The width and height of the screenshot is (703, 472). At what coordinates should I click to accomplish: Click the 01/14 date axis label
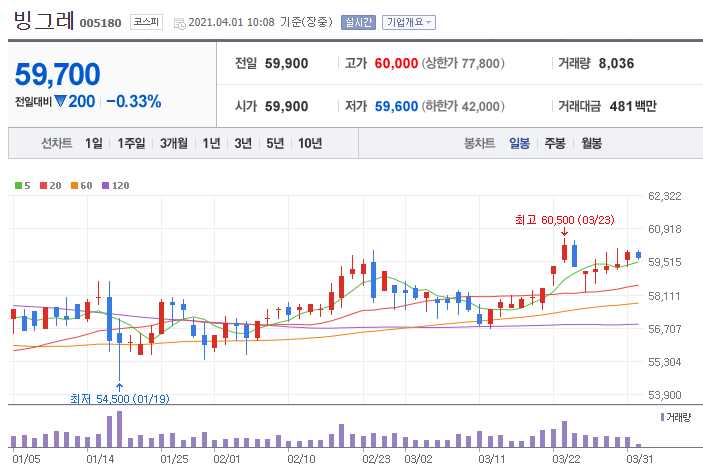coord(100,459)
